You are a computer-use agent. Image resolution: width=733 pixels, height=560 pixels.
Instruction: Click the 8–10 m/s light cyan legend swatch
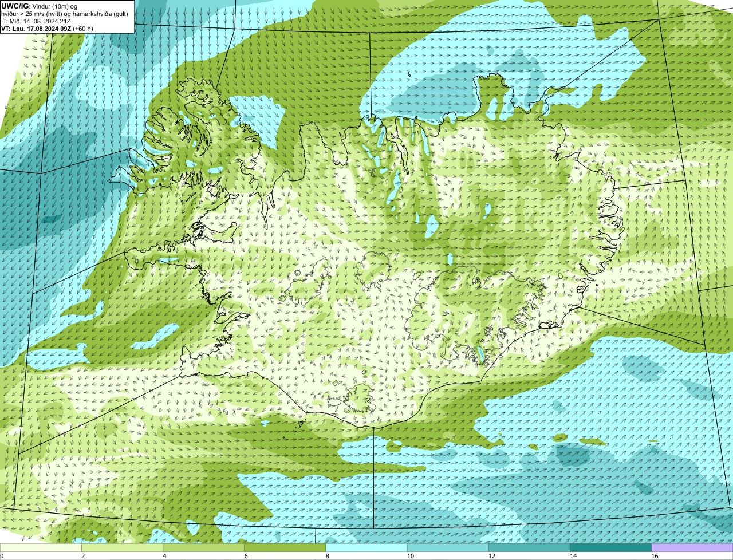tap(366, 548)
